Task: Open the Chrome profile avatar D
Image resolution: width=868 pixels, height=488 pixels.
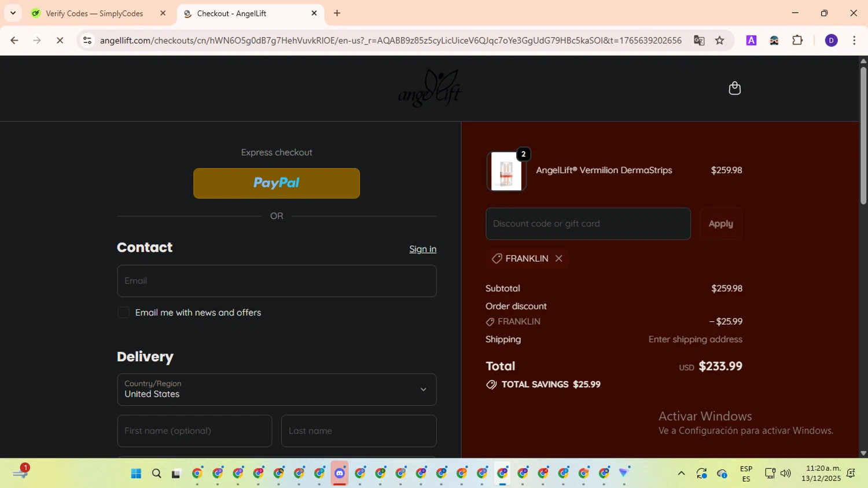Action: click(x=831, y=41)
